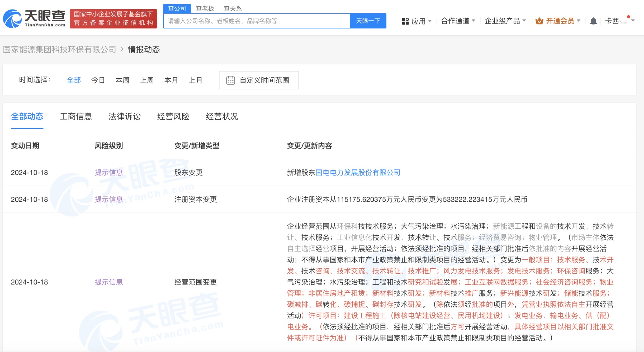Select the 上月 time filter
The image size is (644, 352).
pos(195,80)
